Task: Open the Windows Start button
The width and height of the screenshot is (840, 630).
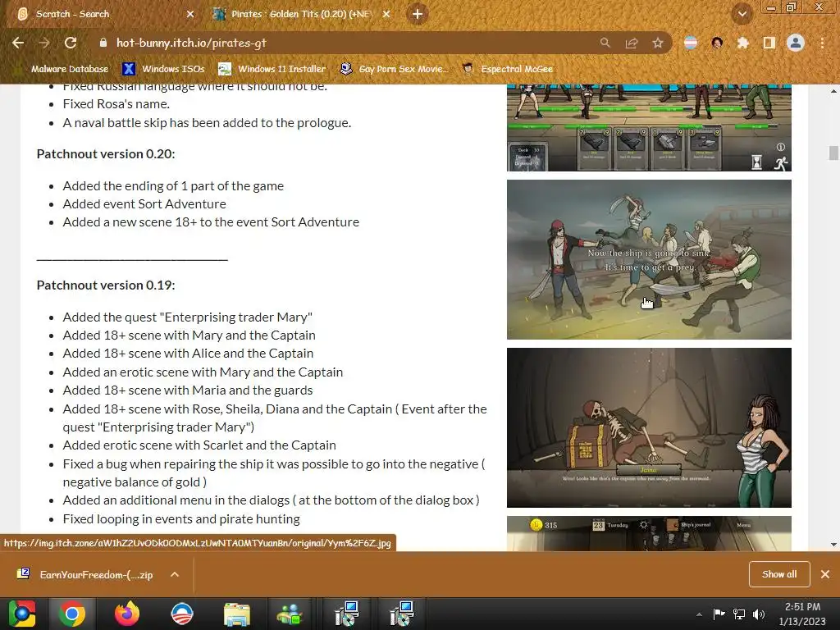Action: [21, 614]
